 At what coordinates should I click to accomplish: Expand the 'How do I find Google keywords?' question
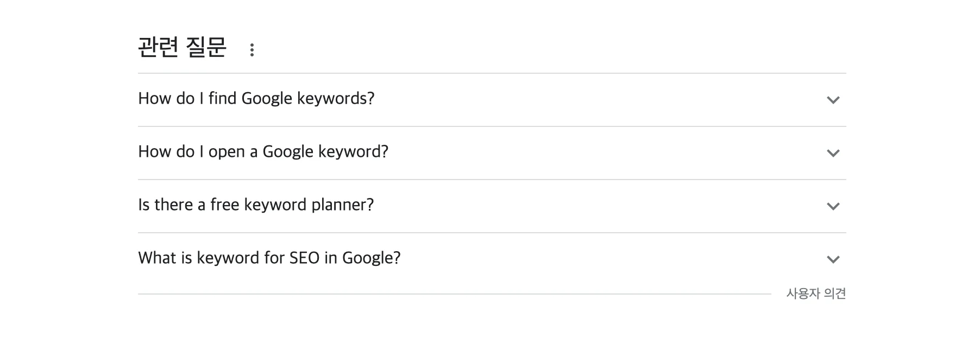(x=256, y=99)
